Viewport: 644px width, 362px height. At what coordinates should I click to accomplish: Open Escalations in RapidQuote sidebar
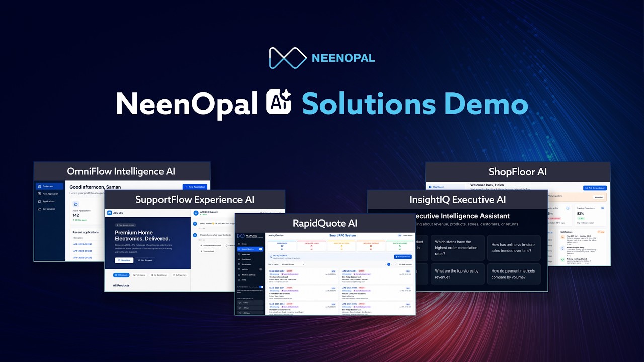point(251,264)
